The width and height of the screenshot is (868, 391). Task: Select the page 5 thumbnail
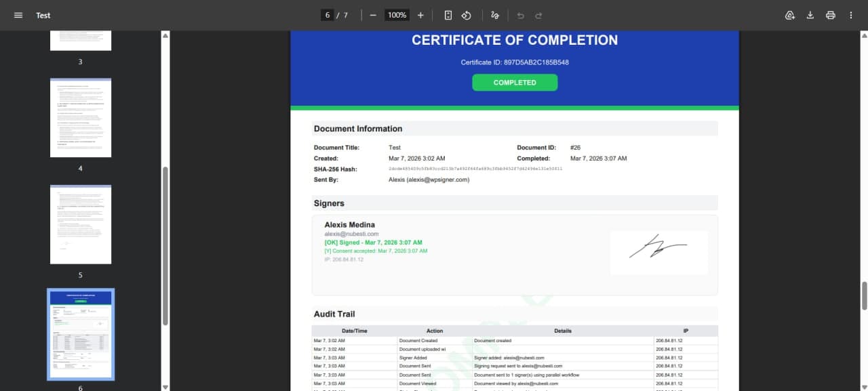[x=81, y=224]
